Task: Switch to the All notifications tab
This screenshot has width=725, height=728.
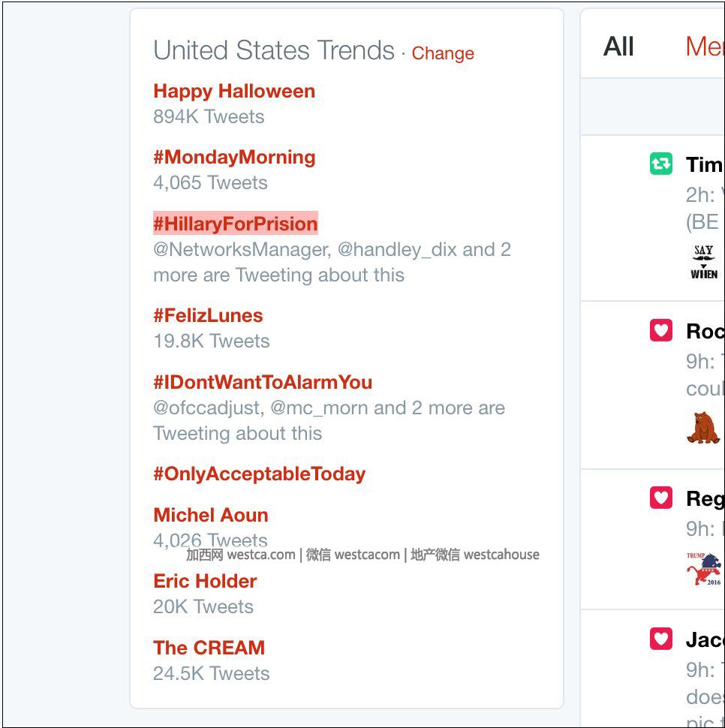Action: [619, 47]
